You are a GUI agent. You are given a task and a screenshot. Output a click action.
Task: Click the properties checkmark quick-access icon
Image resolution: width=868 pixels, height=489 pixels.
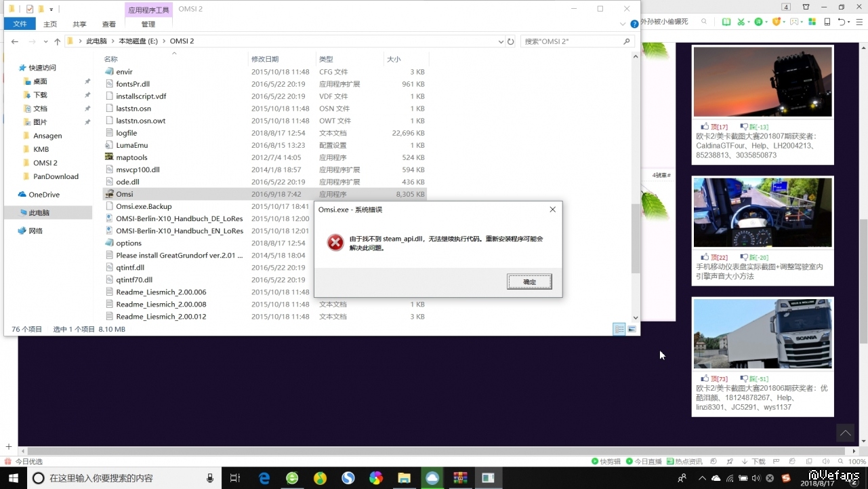pos(29,9)
